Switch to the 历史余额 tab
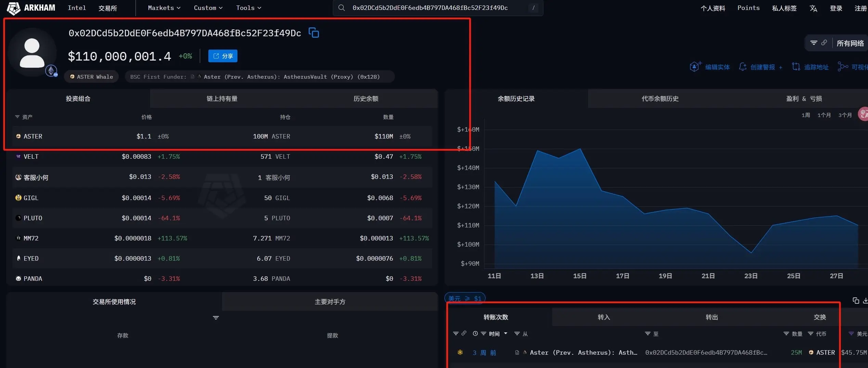This screenshot has height=368, width=868. coord(366,98)
